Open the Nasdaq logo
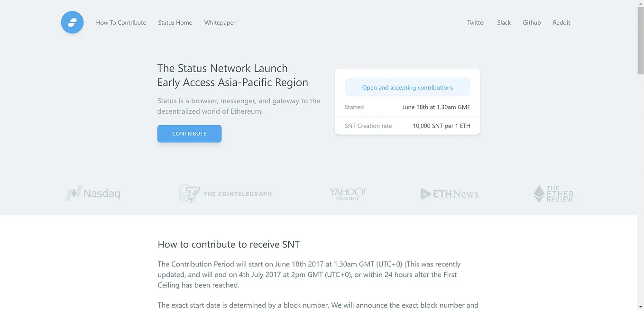This screenshot has height=310, width=644. [x=93, y=193]
